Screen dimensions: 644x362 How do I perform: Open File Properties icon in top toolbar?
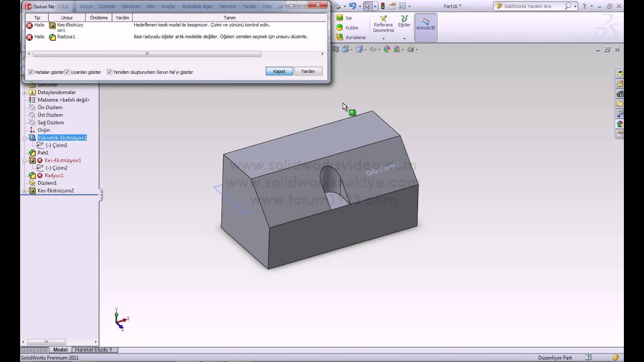point(393,6)
